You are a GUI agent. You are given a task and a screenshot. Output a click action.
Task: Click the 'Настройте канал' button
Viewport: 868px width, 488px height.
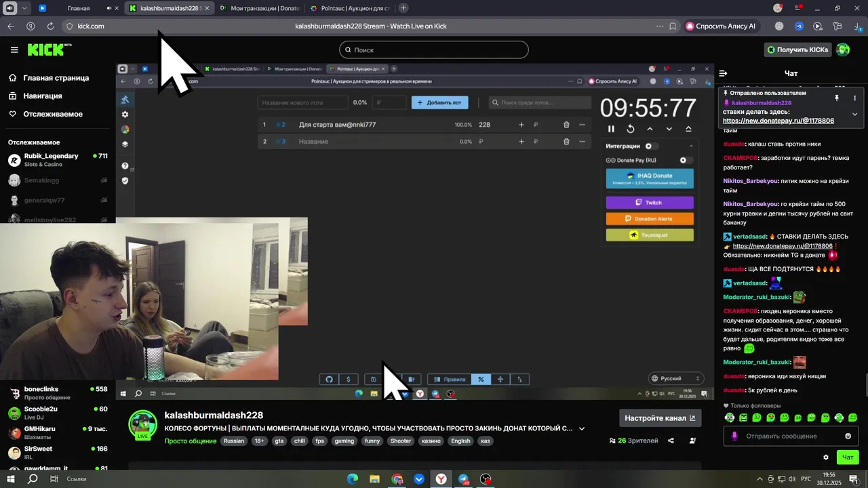click(x=660, y=418)
